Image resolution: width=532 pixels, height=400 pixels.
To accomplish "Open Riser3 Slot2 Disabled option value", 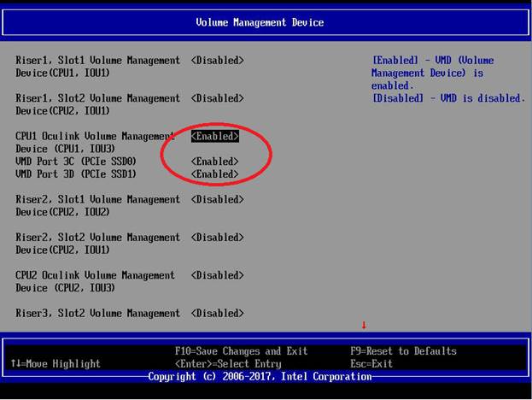I will click(x=217, y=314).
